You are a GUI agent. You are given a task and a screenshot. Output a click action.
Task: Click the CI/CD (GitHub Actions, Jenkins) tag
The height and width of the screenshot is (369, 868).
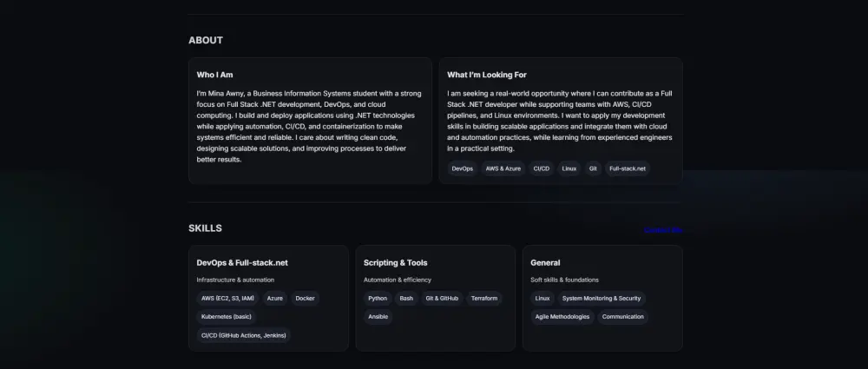pyautogui.click(x=244, y=335)
